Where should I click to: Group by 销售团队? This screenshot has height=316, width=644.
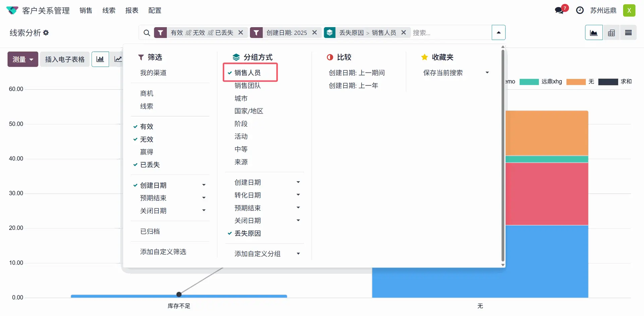tap(248, 85)
